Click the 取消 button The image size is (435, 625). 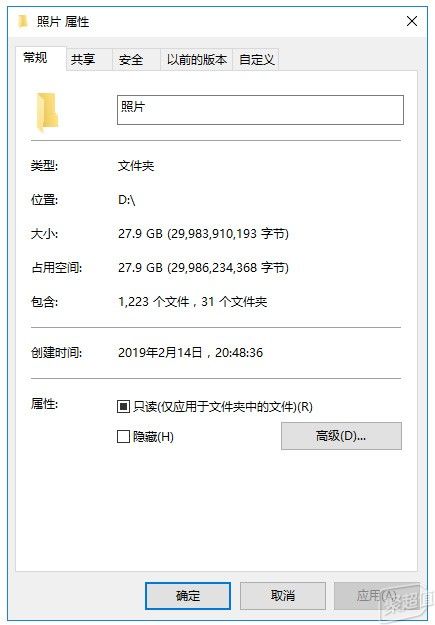coord(283,596)
